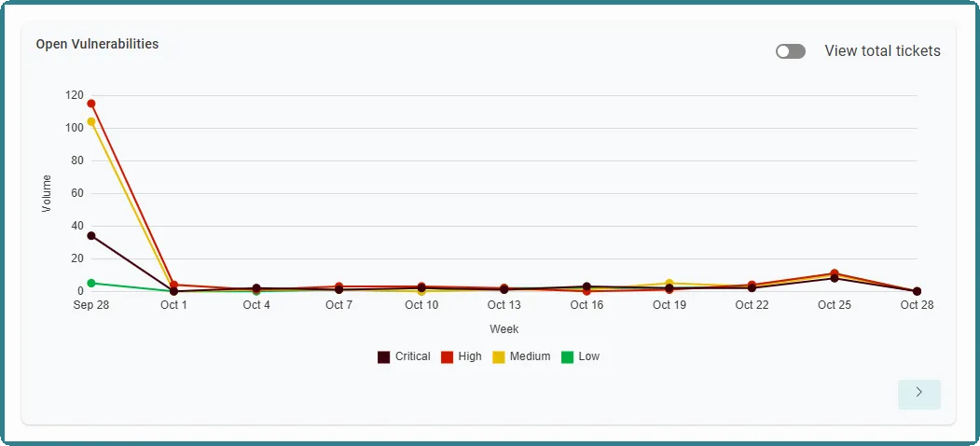This screenshot has width=980, height=446.
Task: Select the High peak point at Oct 25
Action: pos(835,273)
